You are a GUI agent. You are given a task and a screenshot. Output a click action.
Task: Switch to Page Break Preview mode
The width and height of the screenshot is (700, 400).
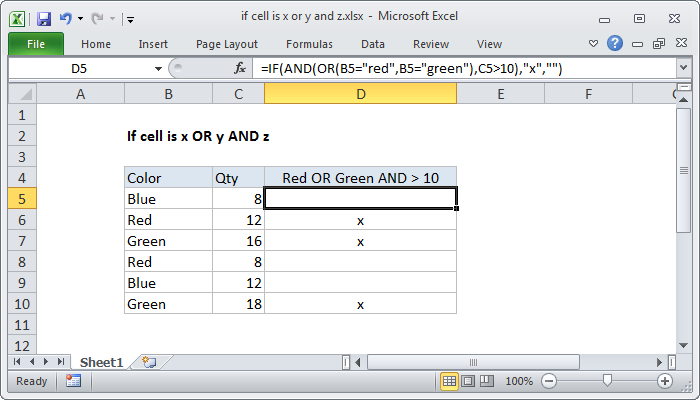pyautogui.click(x=488, y=381)
